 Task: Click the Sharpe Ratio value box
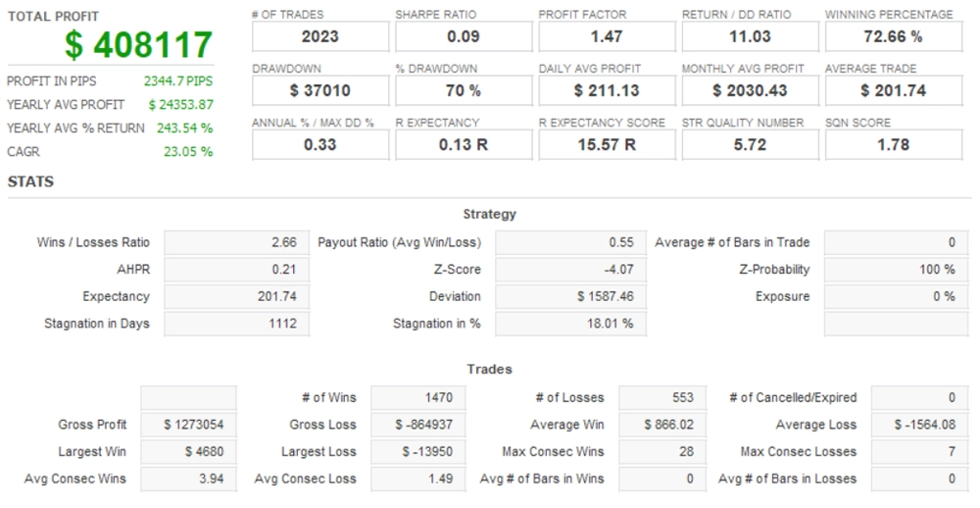[x=464, y=36]
